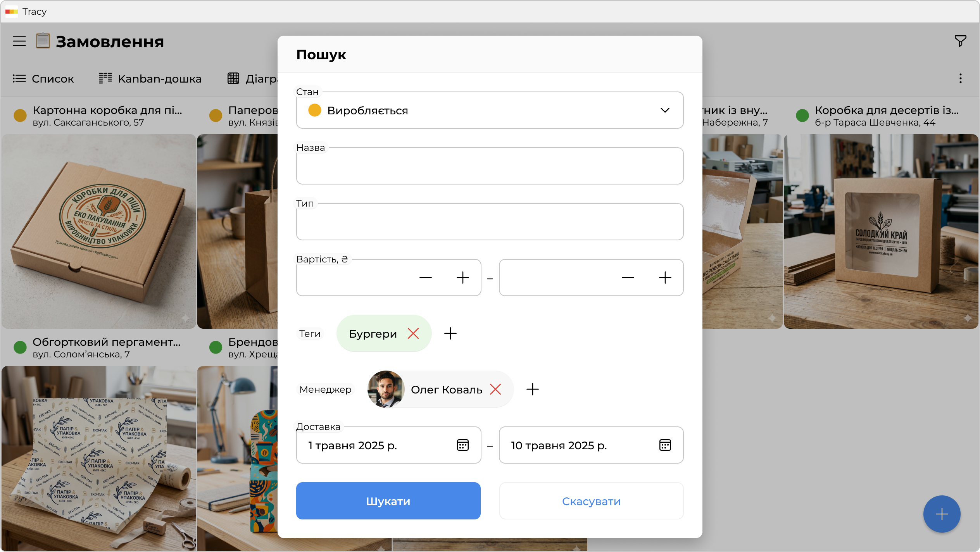
Task: Increase the maximum Вартість value
Action: click(x=665, y=278)
